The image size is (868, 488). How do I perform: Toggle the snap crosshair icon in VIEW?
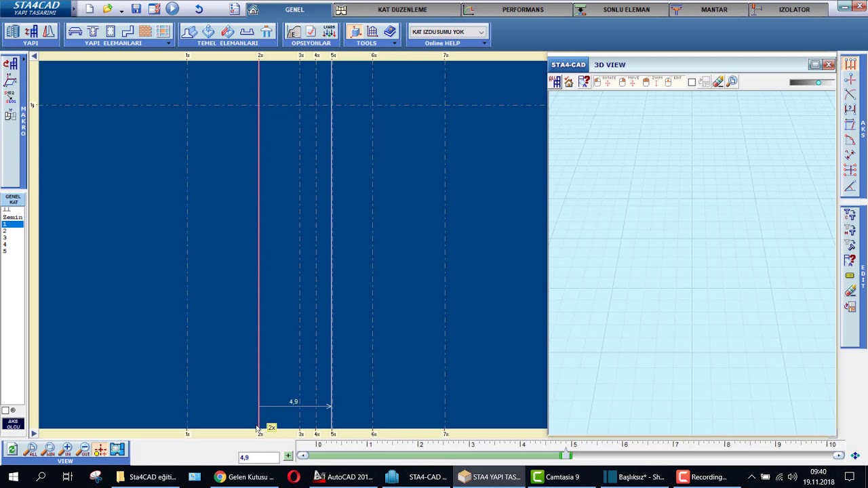tap(100, 449)
